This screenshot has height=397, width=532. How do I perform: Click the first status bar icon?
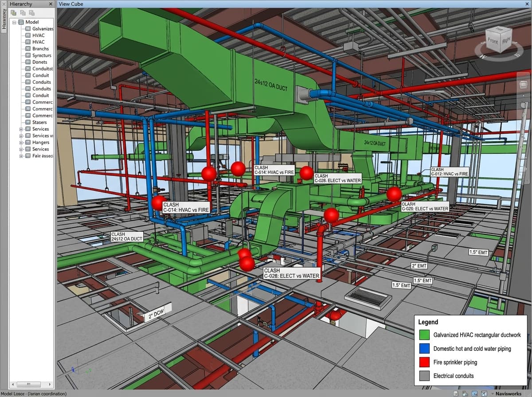[x=457, y=393]
